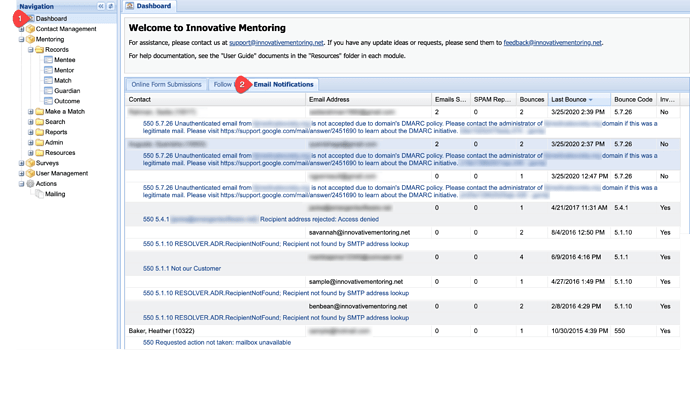Expand the Make a Match folder

point(31,112)
